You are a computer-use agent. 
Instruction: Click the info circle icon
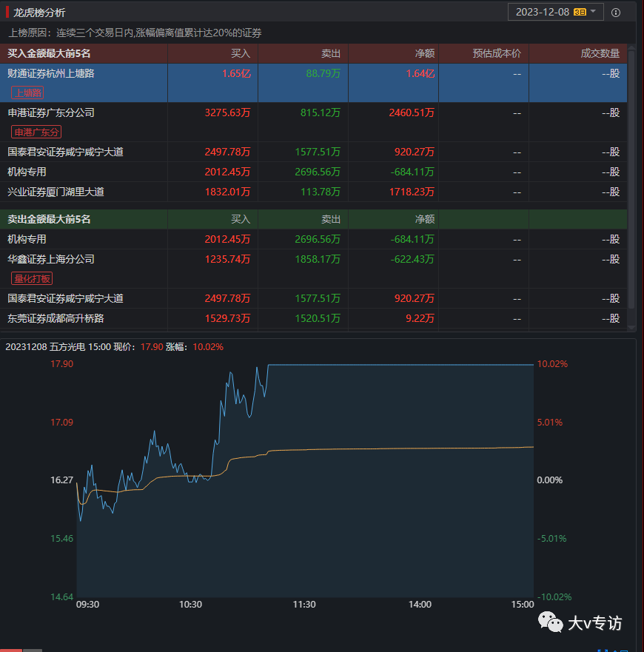616,13
